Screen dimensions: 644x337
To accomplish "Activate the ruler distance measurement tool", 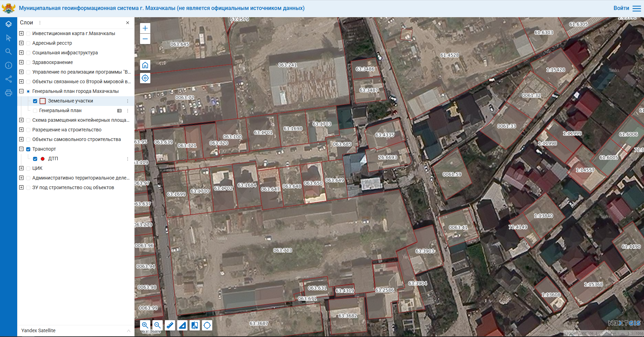I will click(170, 325).
